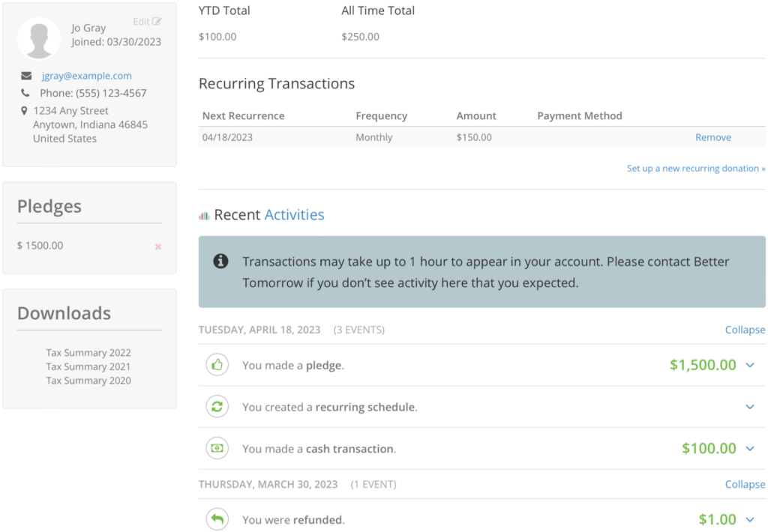Delete the $1500.00 pledge with red X

[157, 247]
